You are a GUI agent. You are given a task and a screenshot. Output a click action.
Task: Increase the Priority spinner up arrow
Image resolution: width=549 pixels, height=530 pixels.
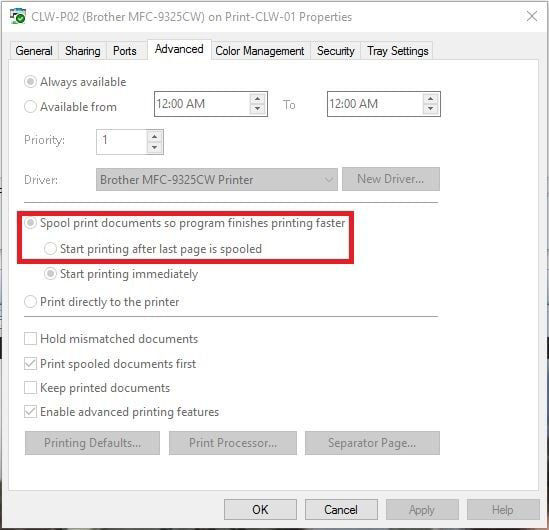154,136
